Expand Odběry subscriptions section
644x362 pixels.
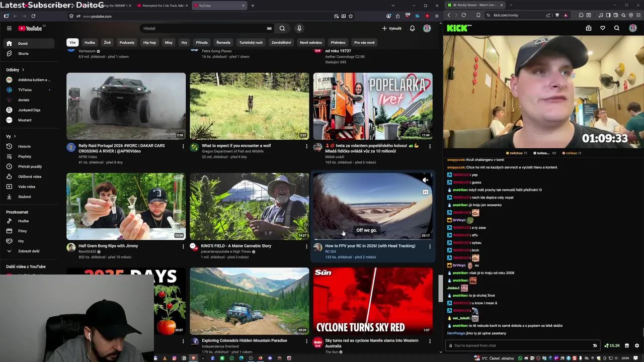click(15, 70)
